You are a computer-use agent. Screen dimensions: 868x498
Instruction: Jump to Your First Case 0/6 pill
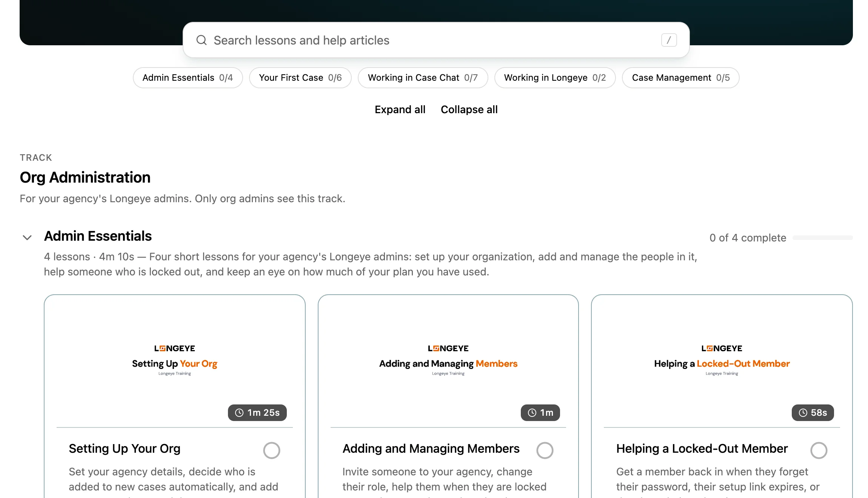pyautogui.click(x=300, y=78)
